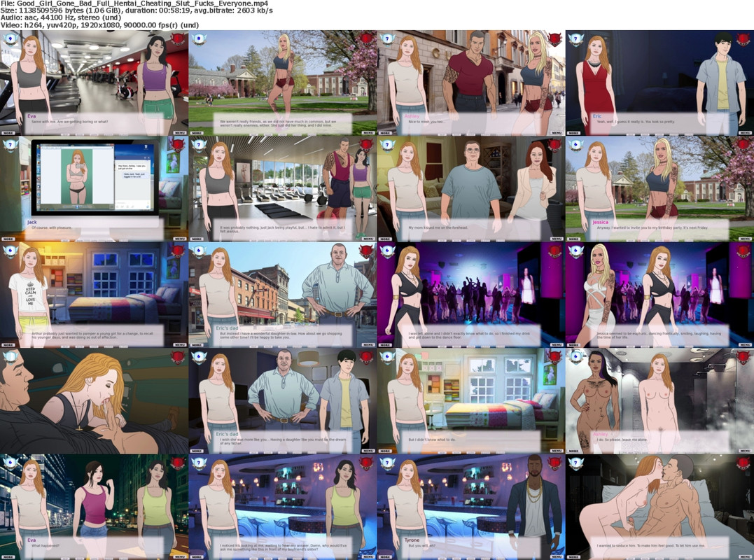
Task: Select 'Eric's dad' in the brick street frame
Action: click(x=227, y=328)
